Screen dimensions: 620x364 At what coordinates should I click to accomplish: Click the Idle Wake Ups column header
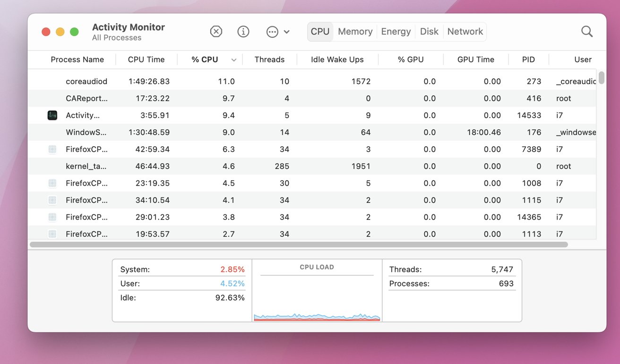click(337, 59)
